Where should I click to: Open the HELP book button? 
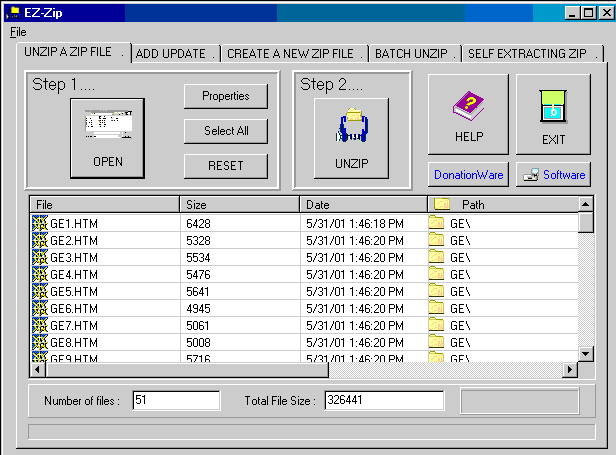pos(468,114)
